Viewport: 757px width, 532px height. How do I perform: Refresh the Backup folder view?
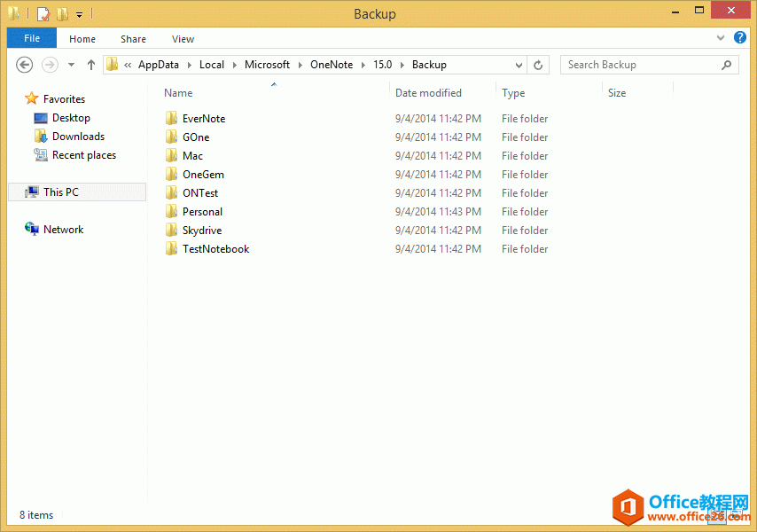538,66
